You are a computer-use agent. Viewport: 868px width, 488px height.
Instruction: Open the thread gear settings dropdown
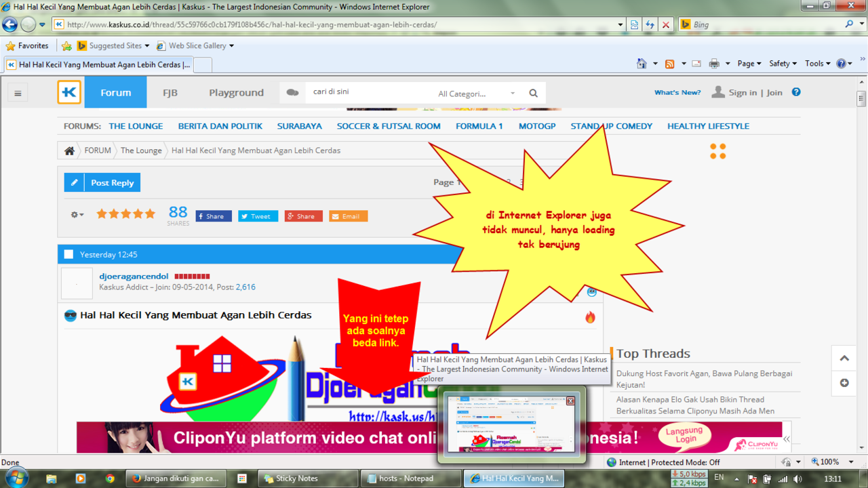click(x=77, y=214)
